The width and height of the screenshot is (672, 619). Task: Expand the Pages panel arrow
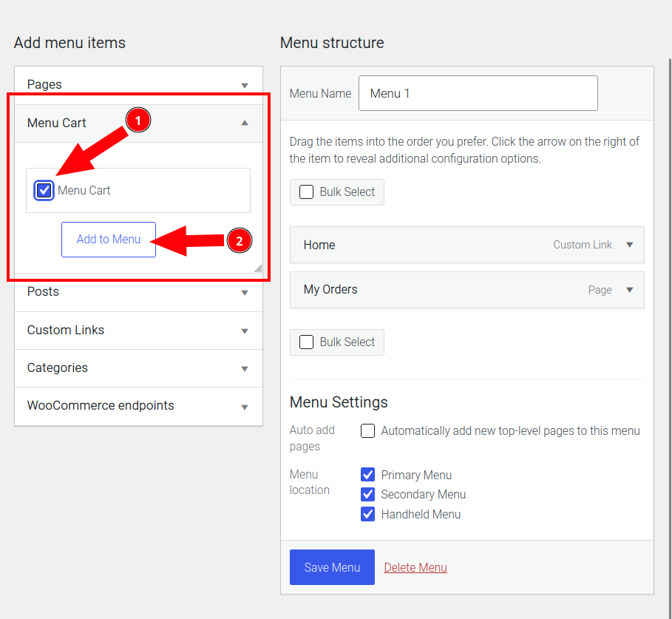coord(245,85)
